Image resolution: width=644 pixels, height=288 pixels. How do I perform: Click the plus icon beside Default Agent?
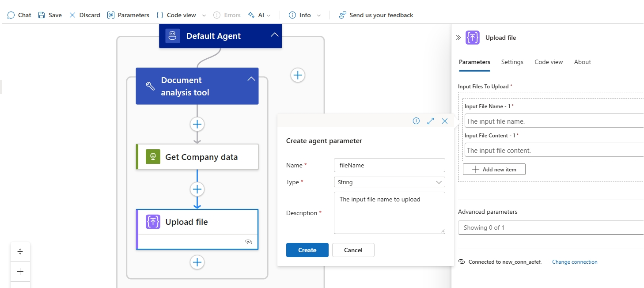[298, 75]
